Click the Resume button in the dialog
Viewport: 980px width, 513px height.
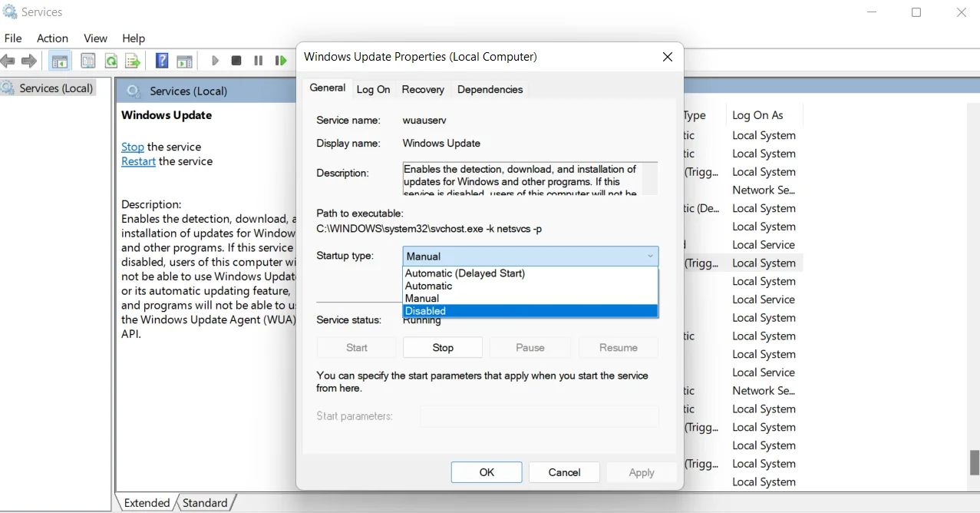coord(619,348)
